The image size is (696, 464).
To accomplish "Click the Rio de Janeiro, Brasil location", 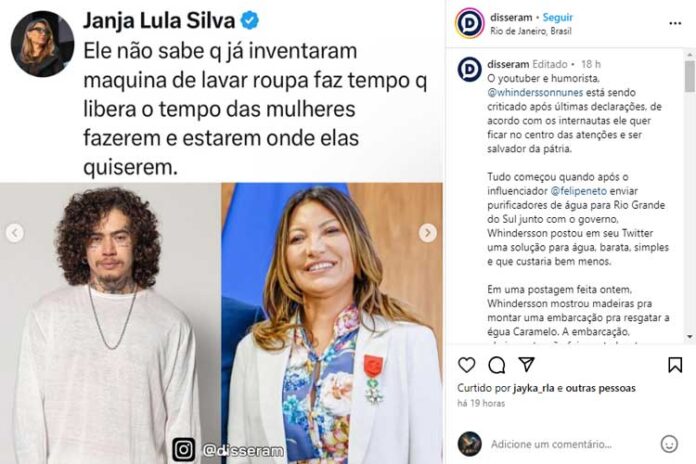I will 530,31.
